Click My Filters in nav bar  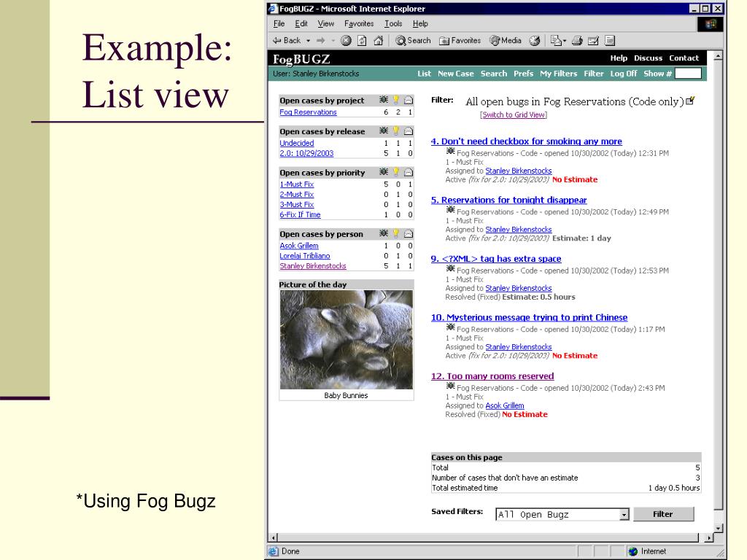(558, 74)
